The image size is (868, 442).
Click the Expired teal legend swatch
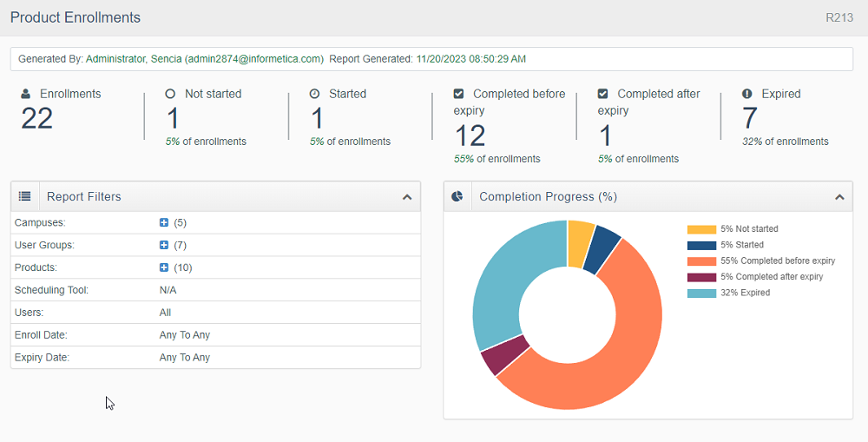point(701,293)
